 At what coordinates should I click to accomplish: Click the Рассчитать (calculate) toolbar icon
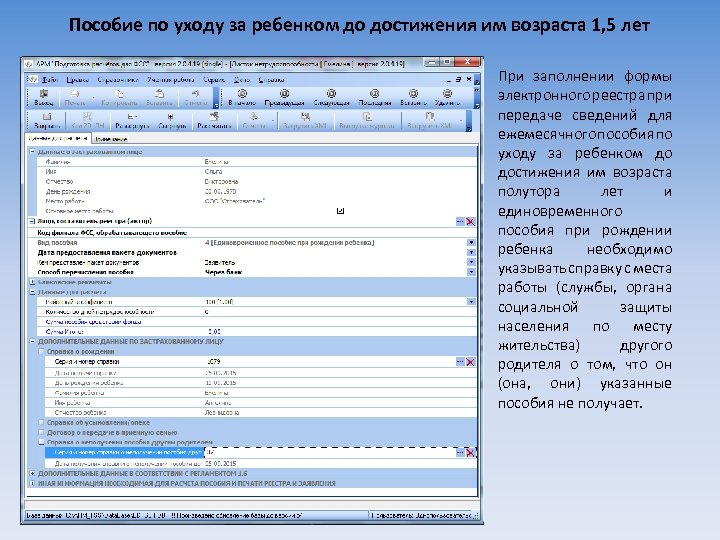click(214, 120)
